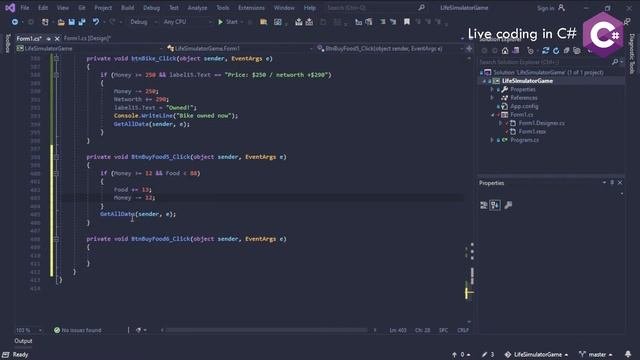Click Collapse All icon in Solution Explorer
This screenshot has width=640, height=360.
point(567,51)
